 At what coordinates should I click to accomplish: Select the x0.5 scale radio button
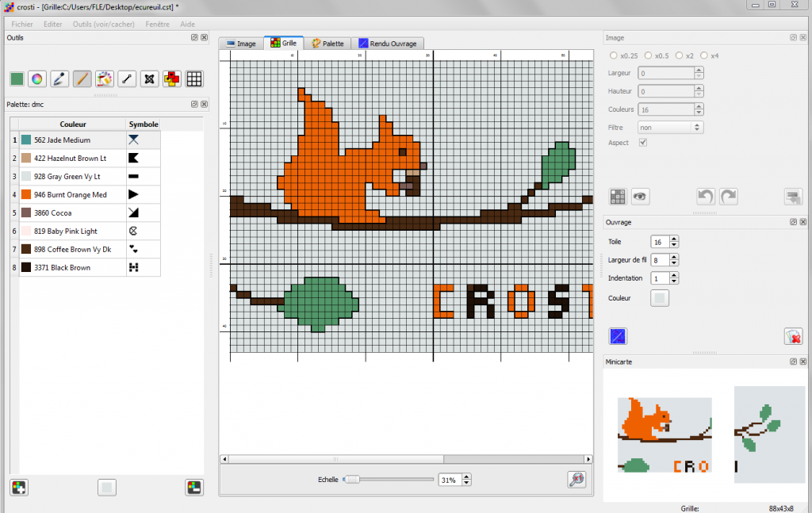click(x=648, y=56)
